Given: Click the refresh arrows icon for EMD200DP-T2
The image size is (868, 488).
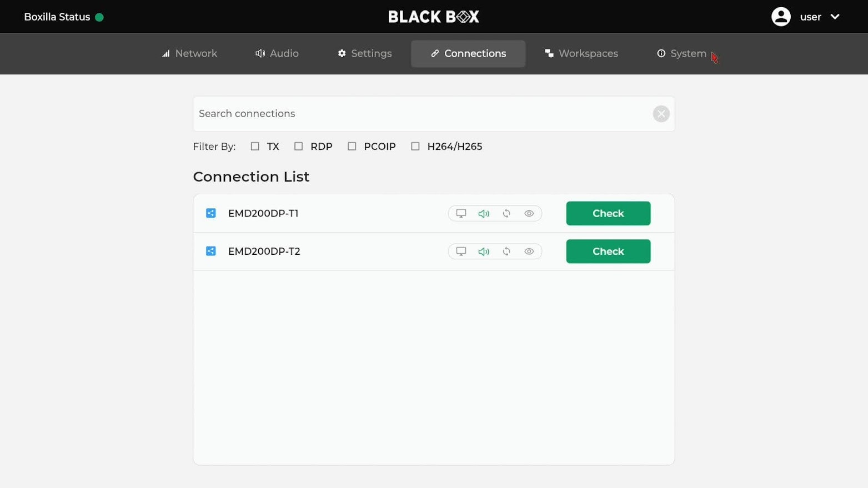Looking at the screenshot, I should pos(506,251).
